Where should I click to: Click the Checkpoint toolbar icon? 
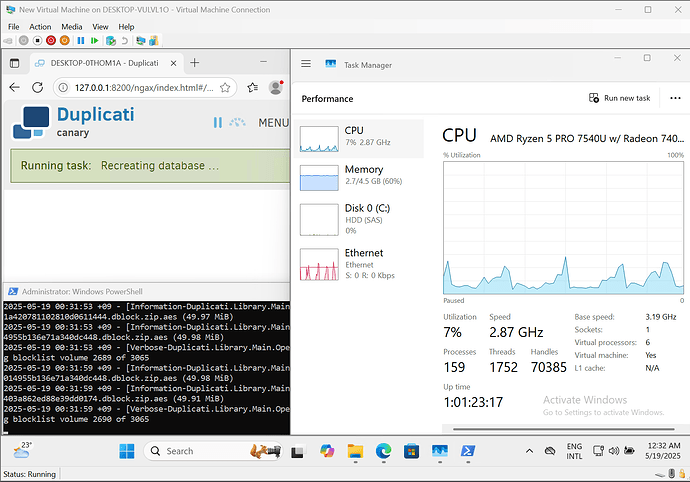point(111,40)
